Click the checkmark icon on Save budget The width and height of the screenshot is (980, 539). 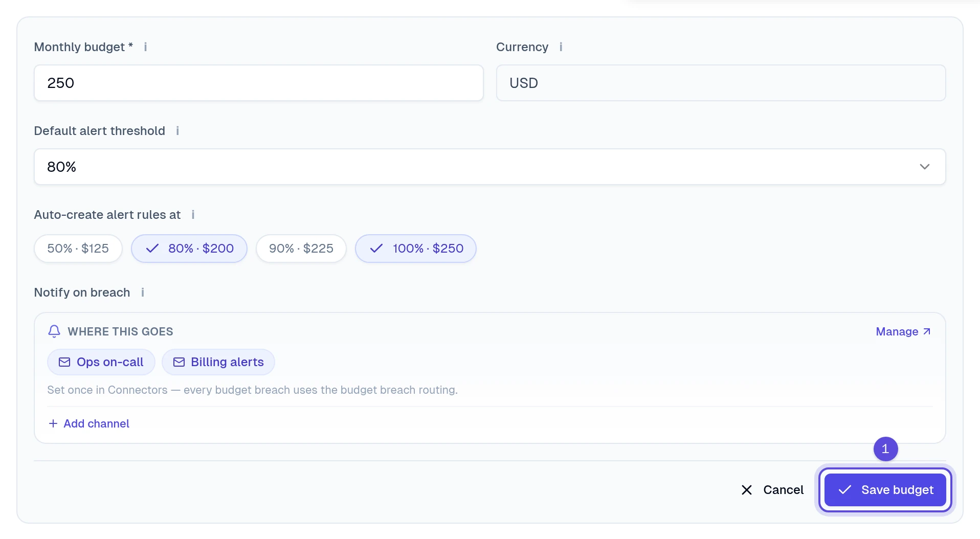[x=845, y=490]
